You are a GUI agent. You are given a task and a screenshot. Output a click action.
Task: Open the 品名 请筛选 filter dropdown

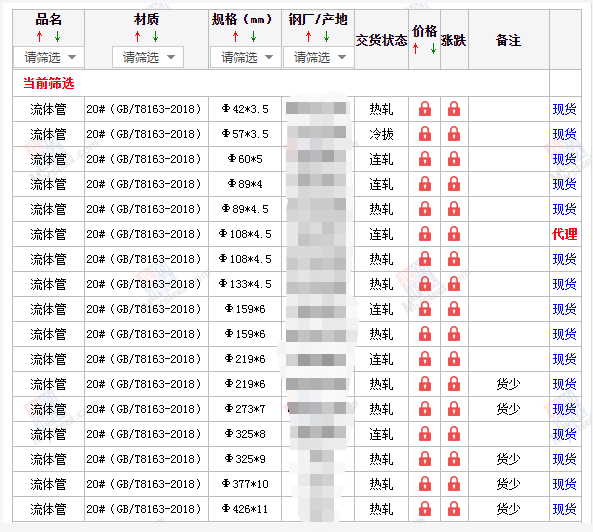click(49, 57)
